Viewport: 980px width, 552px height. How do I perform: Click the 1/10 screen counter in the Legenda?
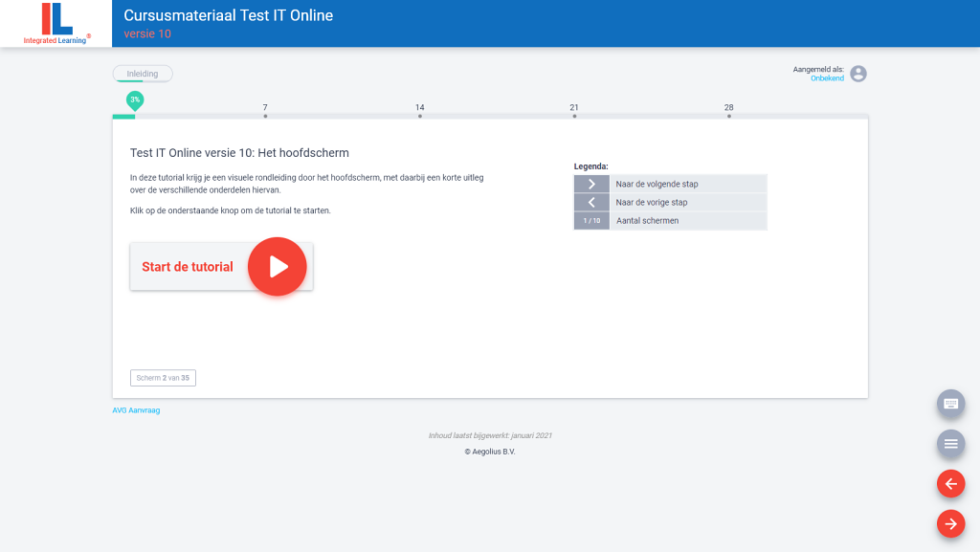pos(591,220)
